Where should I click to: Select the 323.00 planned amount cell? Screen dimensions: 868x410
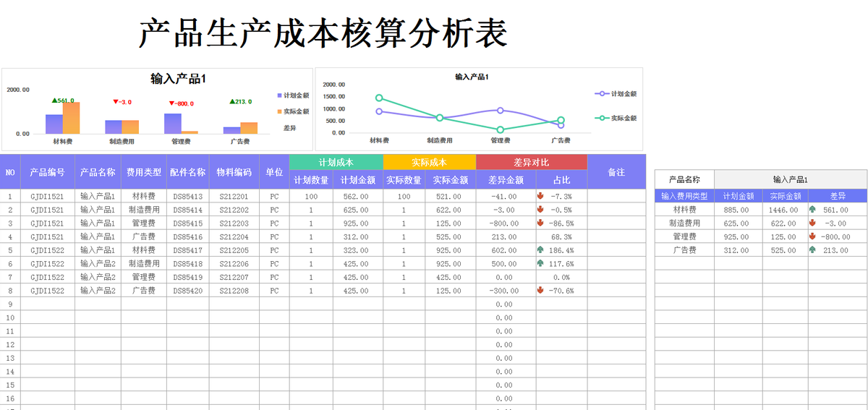[x=358, y=250]
